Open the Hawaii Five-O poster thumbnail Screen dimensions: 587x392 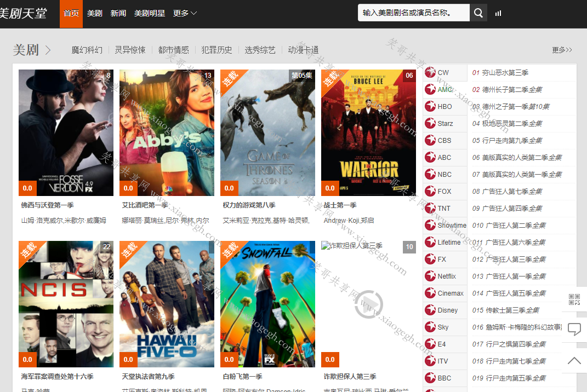coord(167,304)
